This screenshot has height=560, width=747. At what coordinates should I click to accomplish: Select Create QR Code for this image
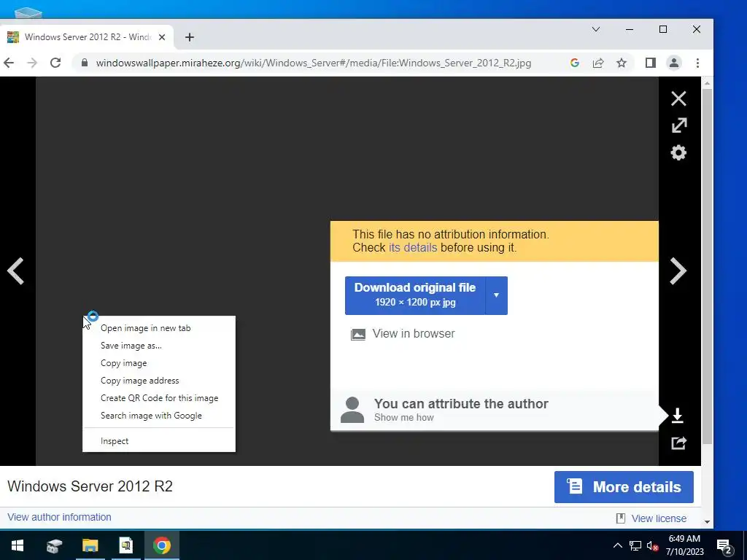(x=159, y=398)
